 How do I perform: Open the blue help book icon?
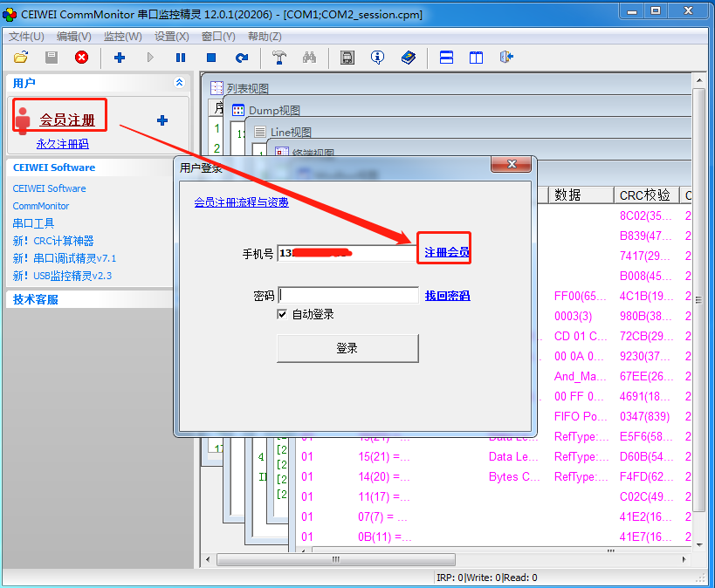[x=408, y=58]
